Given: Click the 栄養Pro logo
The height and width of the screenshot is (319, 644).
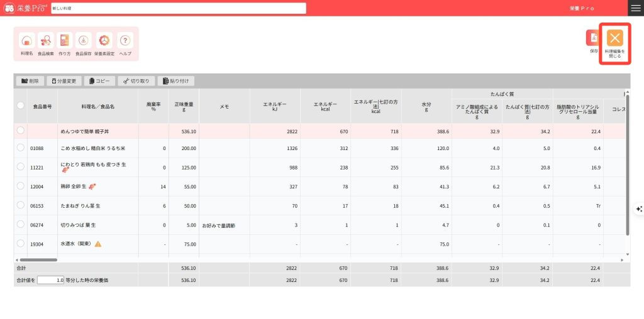Looking at the screenshot, I should pyautogui.click(x=25, y=8).
